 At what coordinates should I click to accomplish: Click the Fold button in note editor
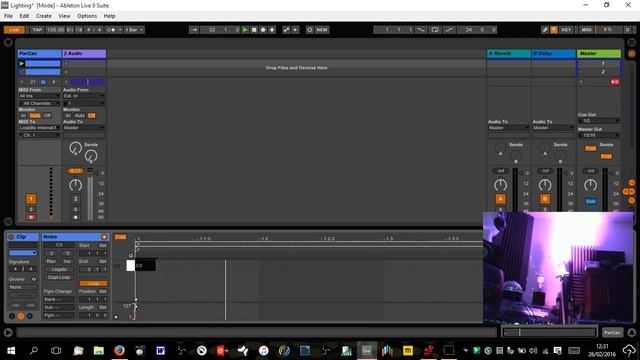(x=120, y=237)
